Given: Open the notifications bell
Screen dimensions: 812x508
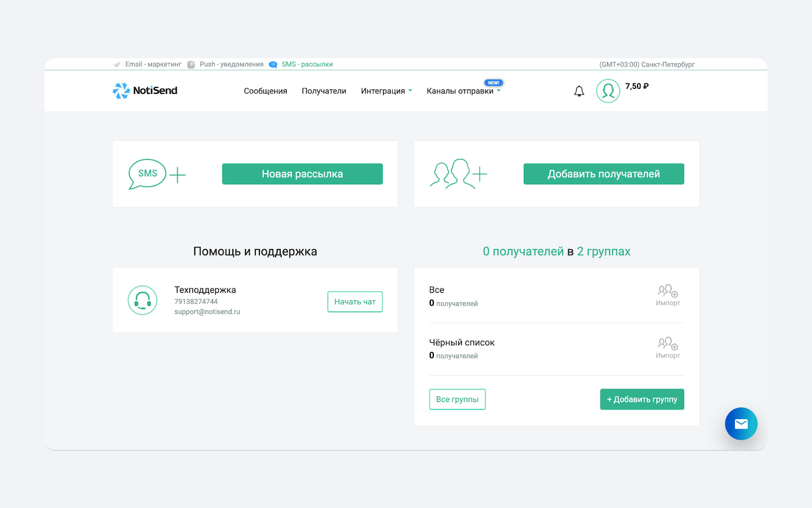Looking at the screenshot, I should point(579,91).
